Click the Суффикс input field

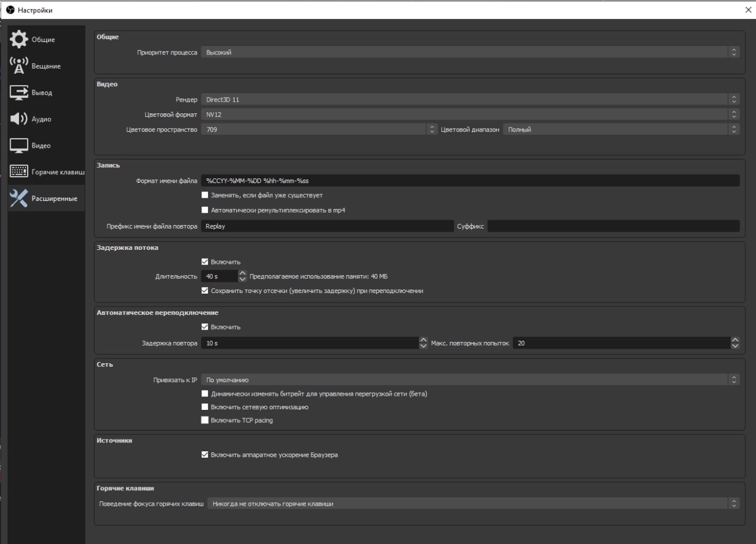coord(614,226)
